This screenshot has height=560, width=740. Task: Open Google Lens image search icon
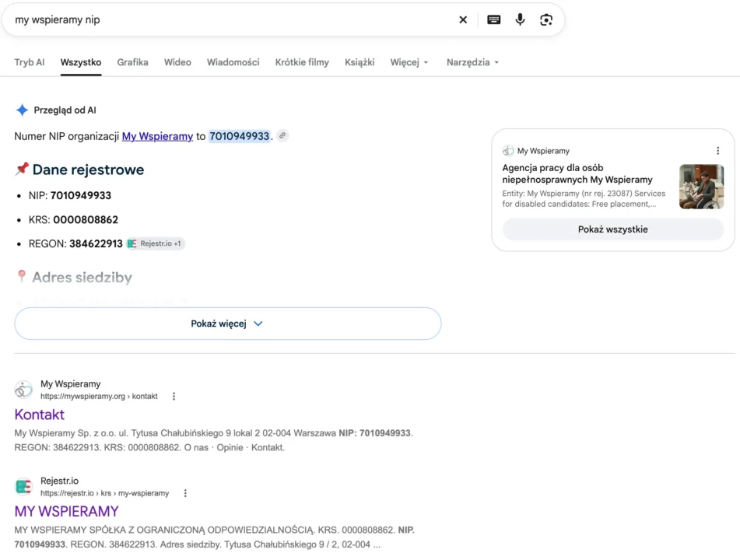(x=546, y=19)
